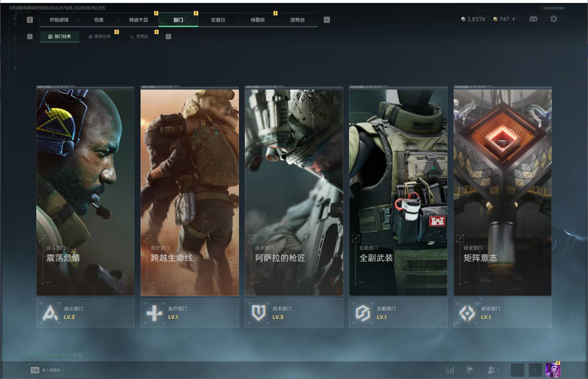Click the notification badge on 特勤处 tab

click(275, 13)
